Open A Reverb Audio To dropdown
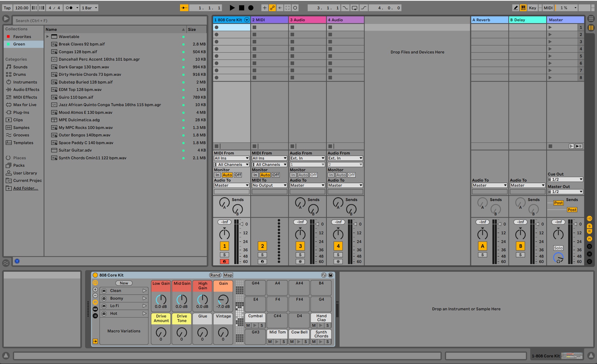597x364 pixels. coord(490,185)
